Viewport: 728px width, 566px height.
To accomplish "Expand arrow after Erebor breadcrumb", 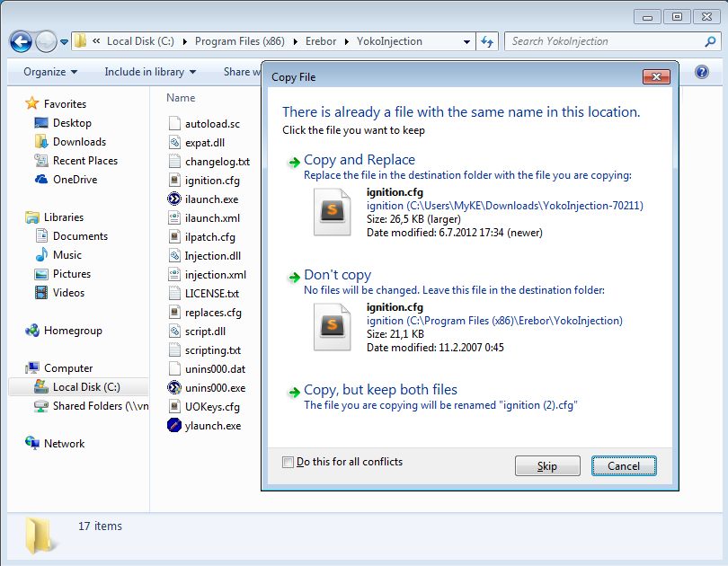I will (x=346, y=41).
